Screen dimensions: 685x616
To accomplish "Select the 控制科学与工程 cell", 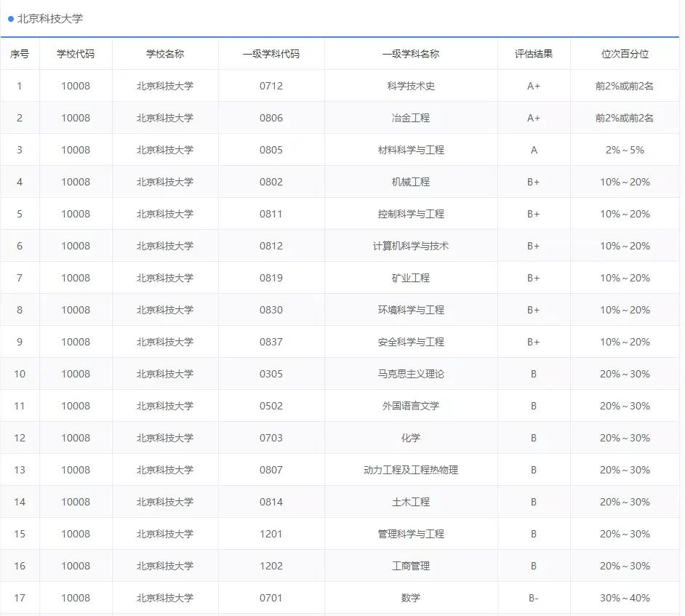I will tap(411, 214).
